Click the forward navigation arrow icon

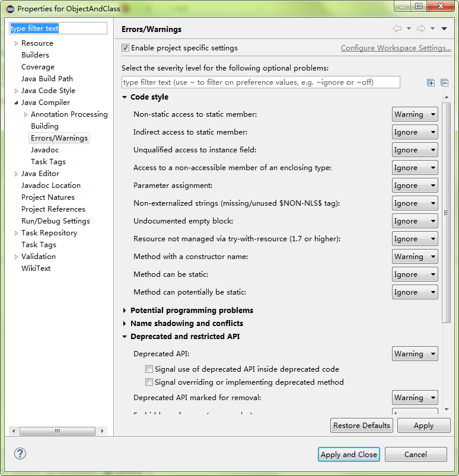coord(420,28)
